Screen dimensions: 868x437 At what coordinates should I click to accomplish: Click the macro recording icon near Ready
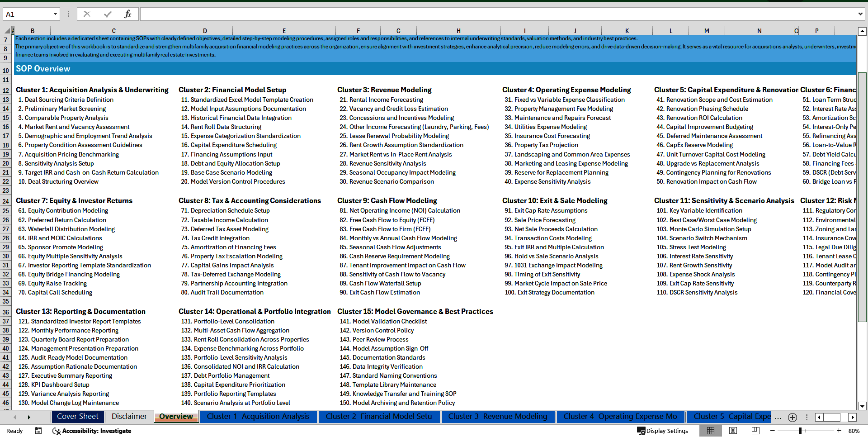coord(38,431)
